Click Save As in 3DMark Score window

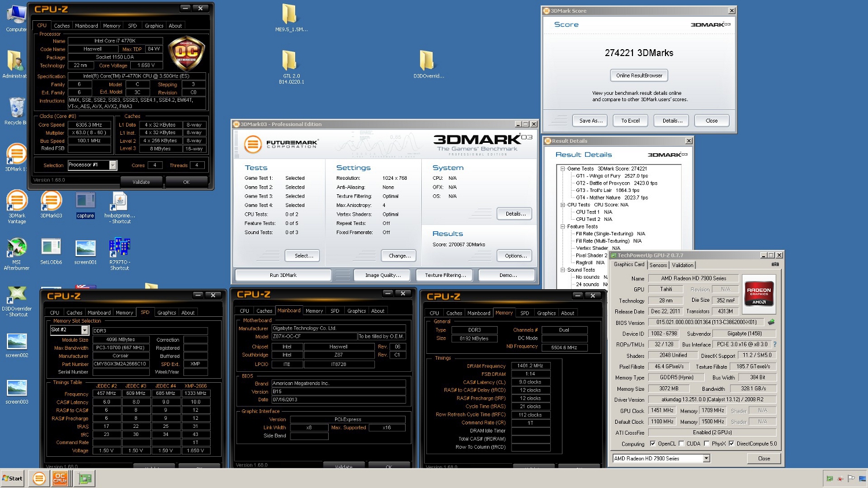(590, 121)
